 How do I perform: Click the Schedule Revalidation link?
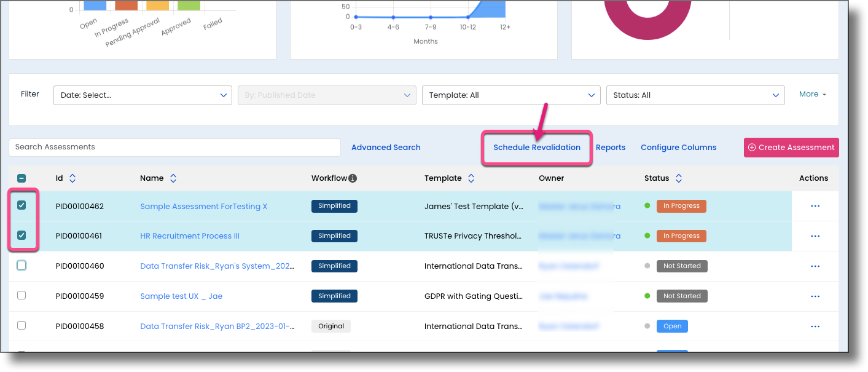[537, 148]
